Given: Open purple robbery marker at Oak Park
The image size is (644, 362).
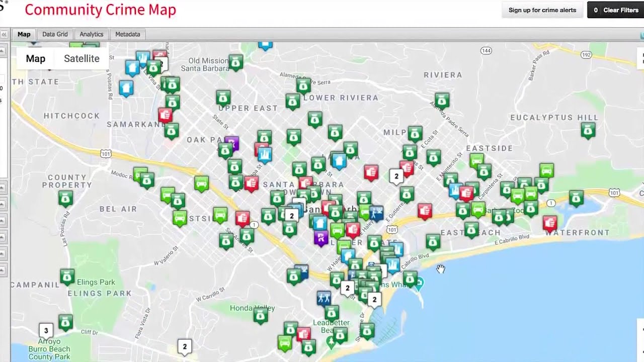Looking at the screenshot, I should (231, 144).
